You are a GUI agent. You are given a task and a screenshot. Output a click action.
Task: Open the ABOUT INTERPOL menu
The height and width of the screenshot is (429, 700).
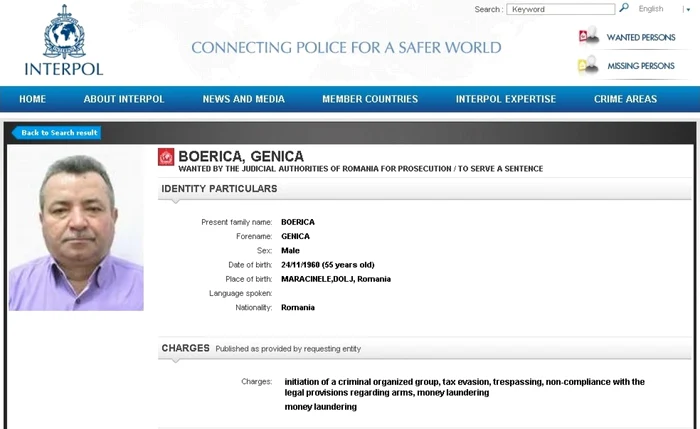124,99
